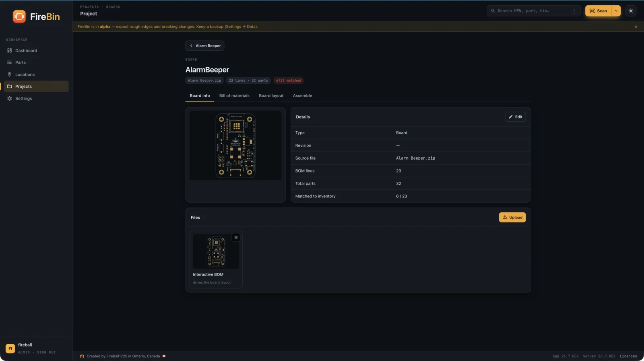This screenshot has width=644, height=361.
Task: Open the Licences link
Action: click(628, 356)
